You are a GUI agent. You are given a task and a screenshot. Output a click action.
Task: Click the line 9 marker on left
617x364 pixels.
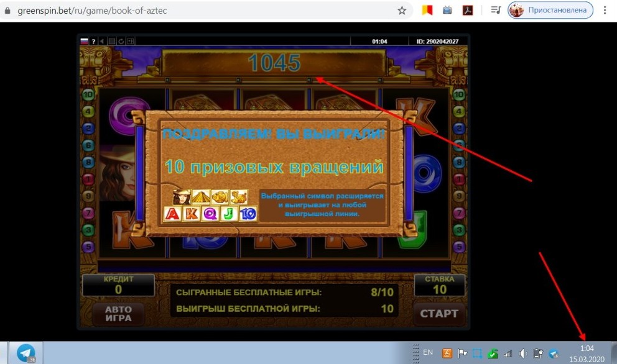pyautogui.click(x=88, y=196)
